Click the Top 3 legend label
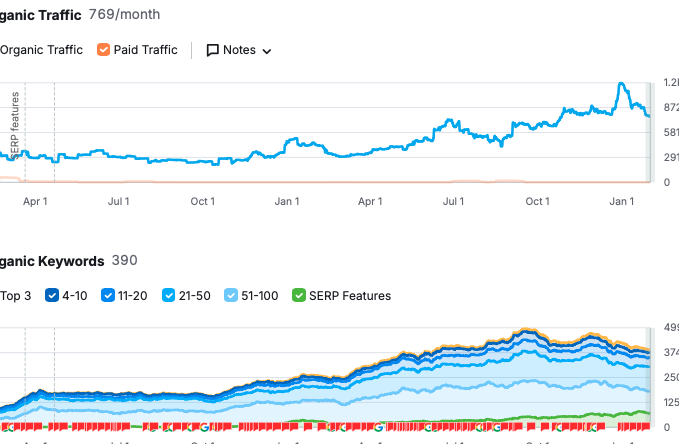The image size is (679, 444). pos(16,296)
